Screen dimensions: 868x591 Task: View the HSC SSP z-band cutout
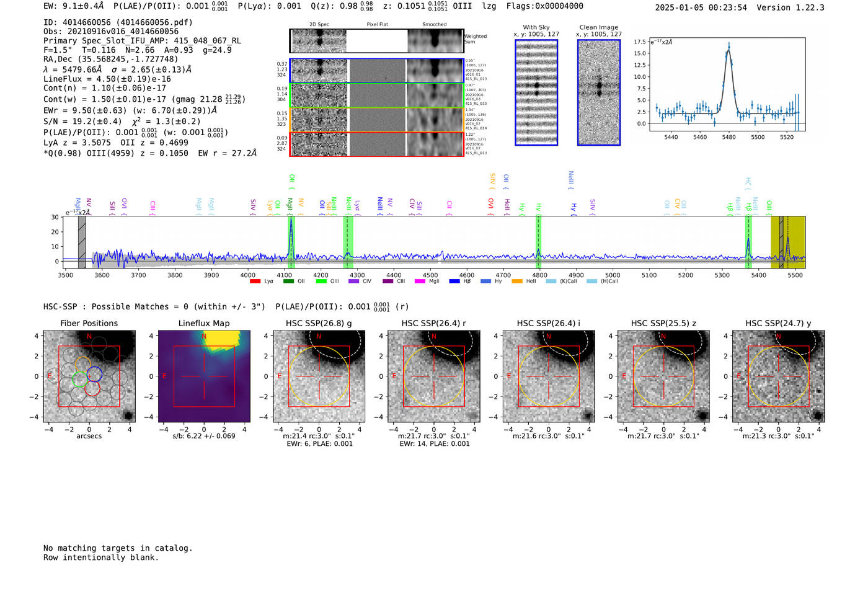click(x=663, y=376)
